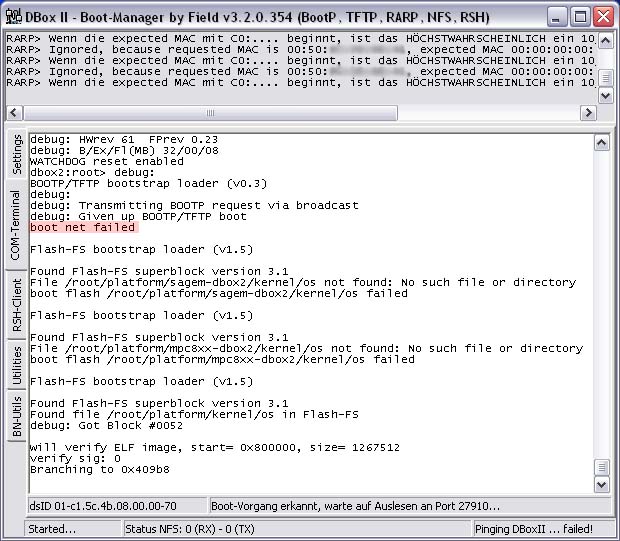Click 'Branching to 0x409b8' line

100,469
